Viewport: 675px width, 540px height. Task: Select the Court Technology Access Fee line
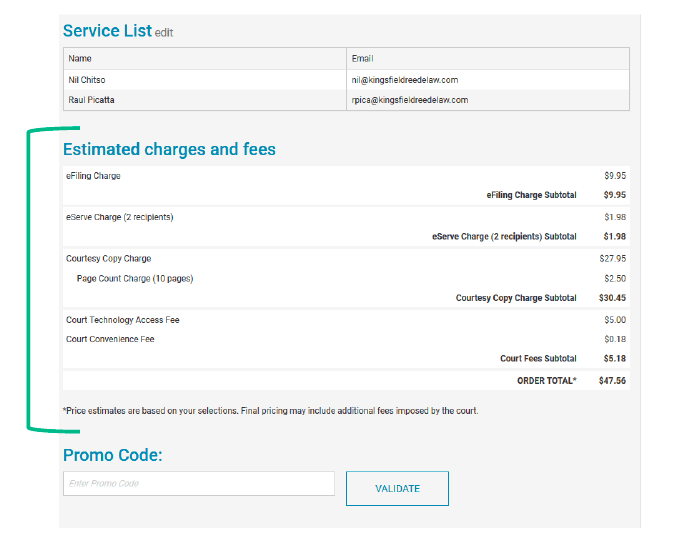coord(123,320)
